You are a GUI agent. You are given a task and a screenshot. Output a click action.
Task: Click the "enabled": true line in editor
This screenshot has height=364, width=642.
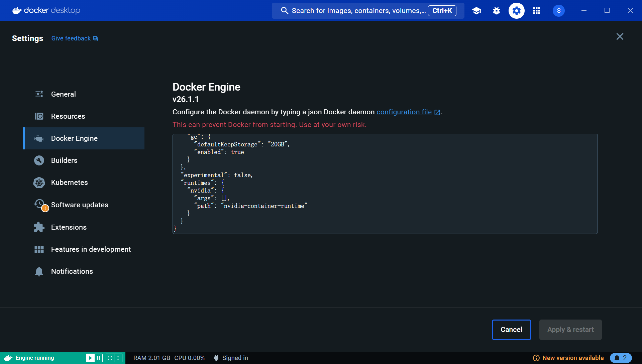(x=219, y=152)
